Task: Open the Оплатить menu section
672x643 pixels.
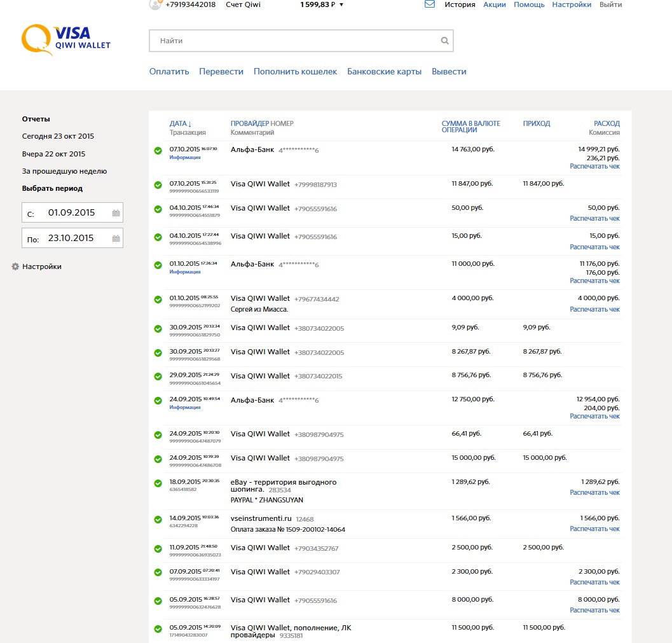Action: 169,72
